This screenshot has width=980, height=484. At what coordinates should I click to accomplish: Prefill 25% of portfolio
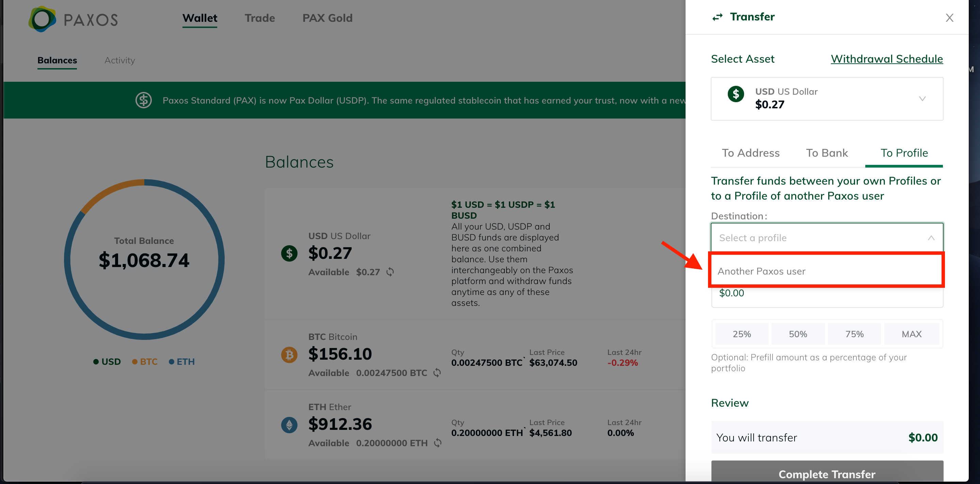[x=741, y=334]
